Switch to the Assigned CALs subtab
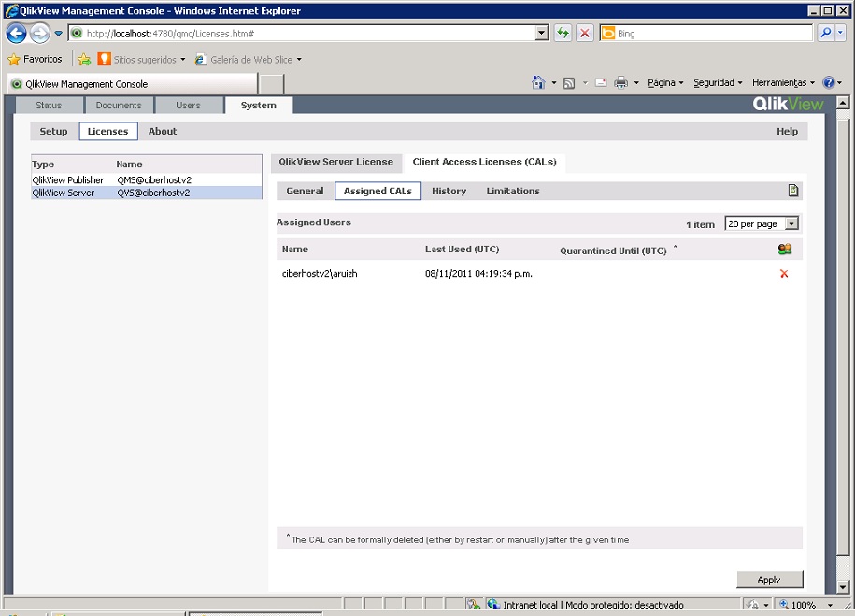Viewport: 855px width, 616px height. coord(378,191)
